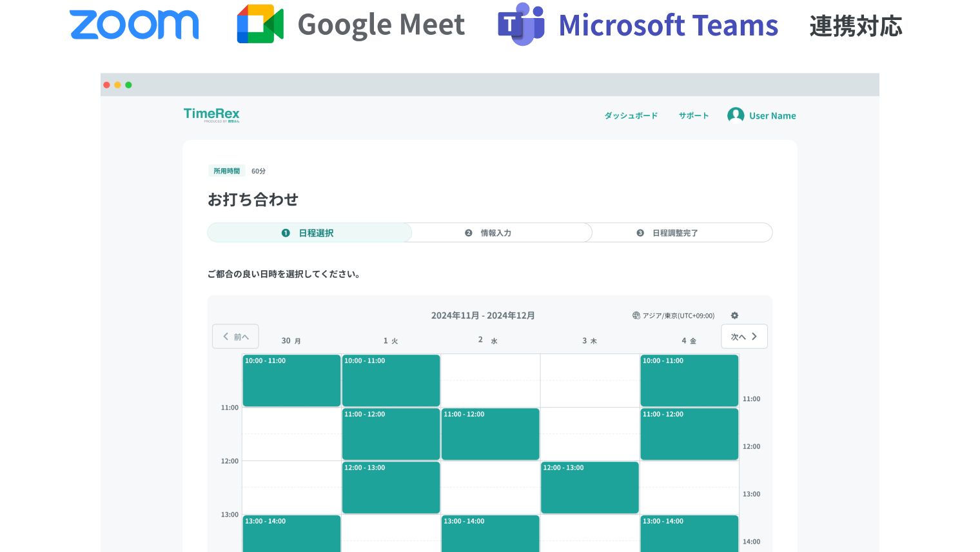980x552 pixels.
Task: Go to next week with 次へ
Action: tap(744, 337)
